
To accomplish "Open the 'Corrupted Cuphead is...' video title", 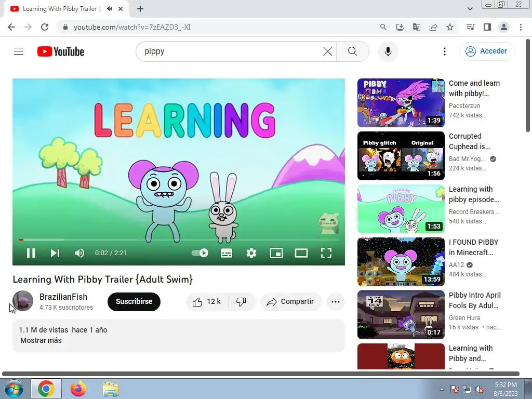I will tap(469, 141).
